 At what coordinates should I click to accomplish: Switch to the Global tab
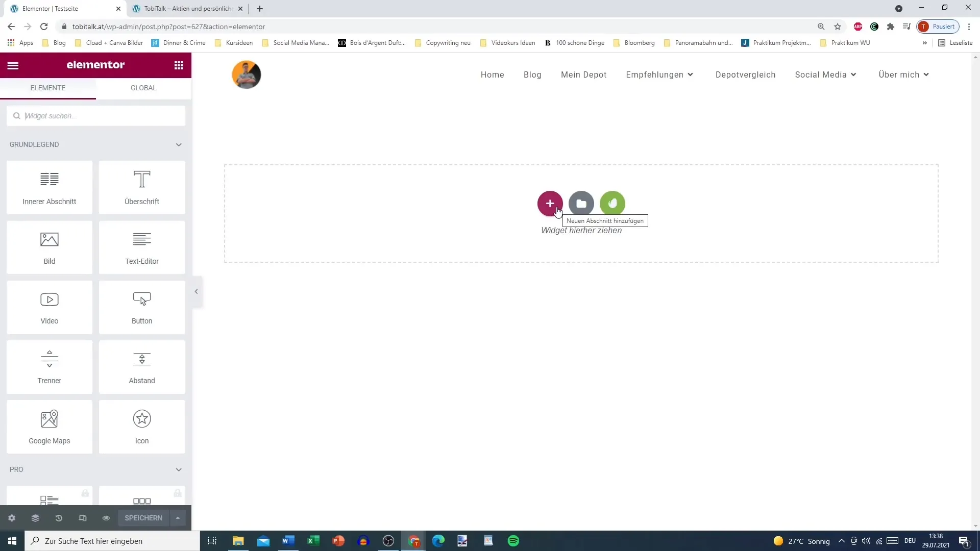(143, 88)
